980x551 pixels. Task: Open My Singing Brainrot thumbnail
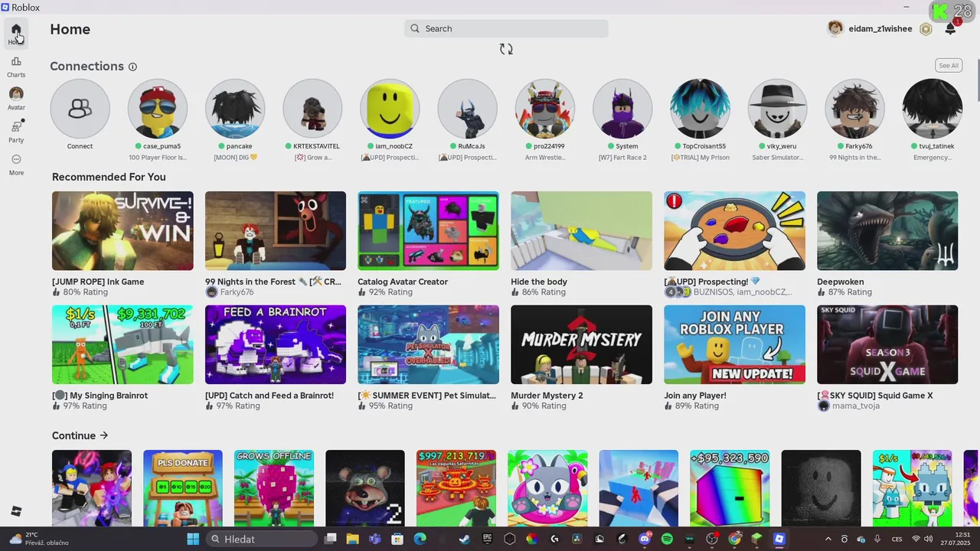click(x=122, y=344)
